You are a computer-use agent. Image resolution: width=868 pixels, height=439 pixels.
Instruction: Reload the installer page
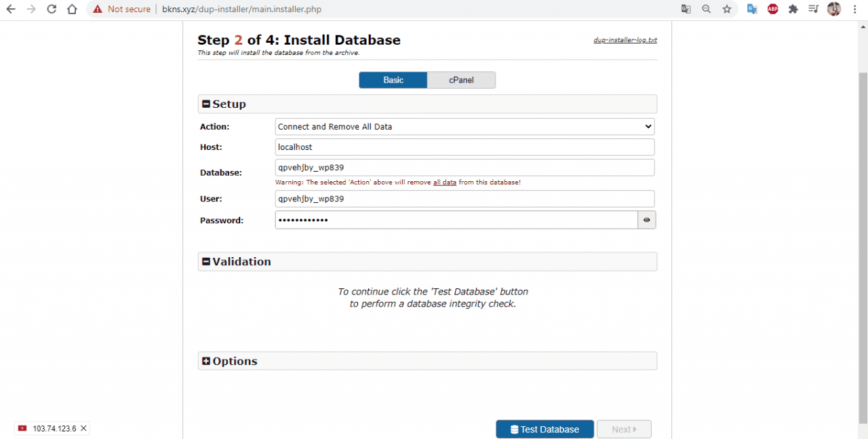52,9
